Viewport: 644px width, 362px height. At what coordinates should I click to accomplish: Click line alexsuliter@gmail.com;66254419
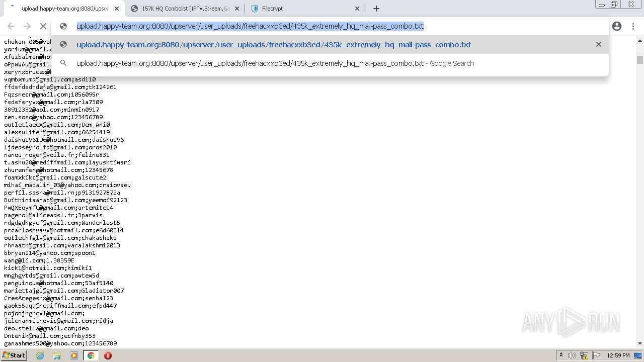coord(57,132)
